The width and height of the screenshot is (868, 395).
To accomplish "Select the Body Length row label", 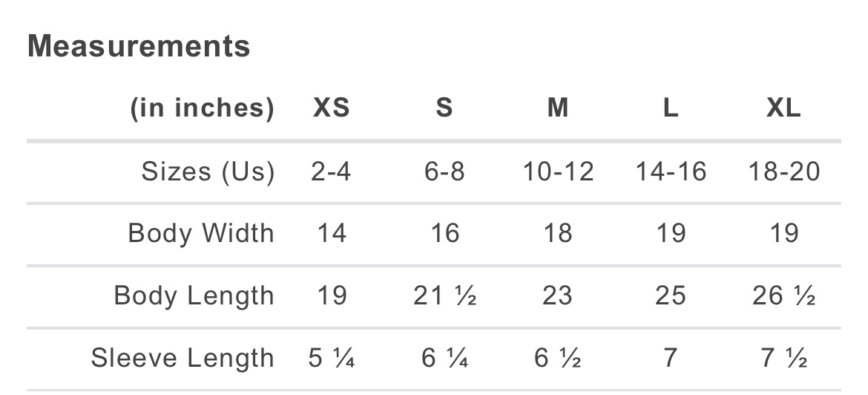I will (x=194, y=296).
